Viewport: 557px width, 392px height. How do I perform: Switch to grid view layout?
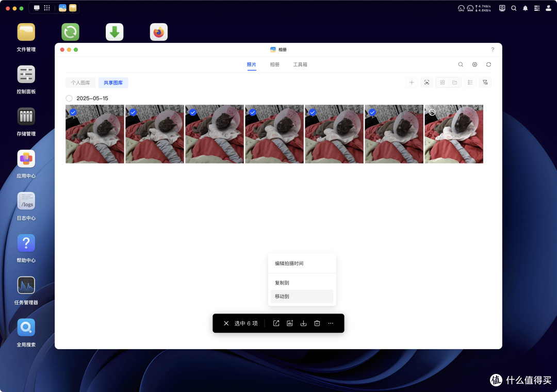[443, 83]
